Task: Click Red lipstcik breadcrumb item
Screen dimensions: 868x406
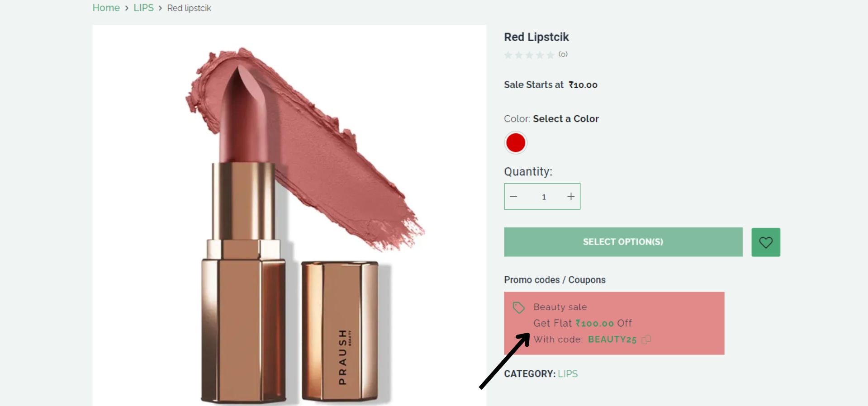Action: click(x=189, y=8)
